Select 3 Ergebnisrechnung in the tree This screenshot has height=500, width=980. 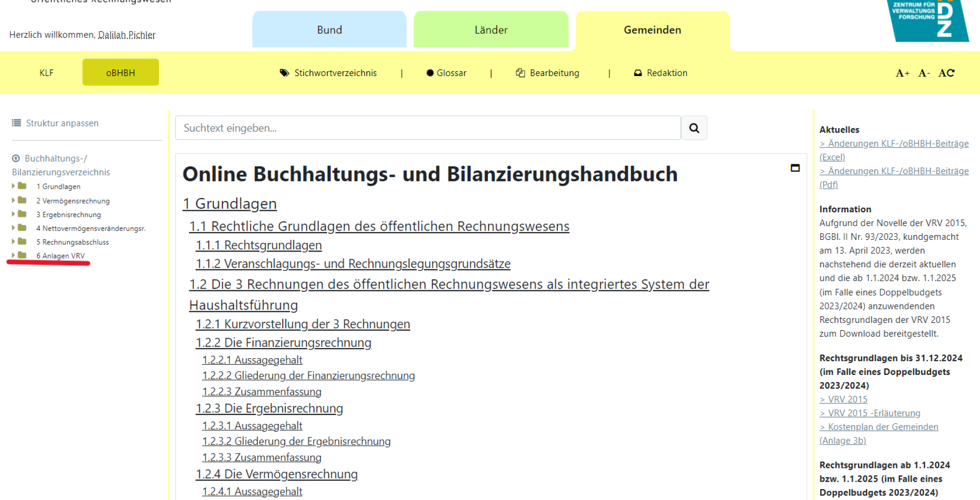[x=71, y=215]
